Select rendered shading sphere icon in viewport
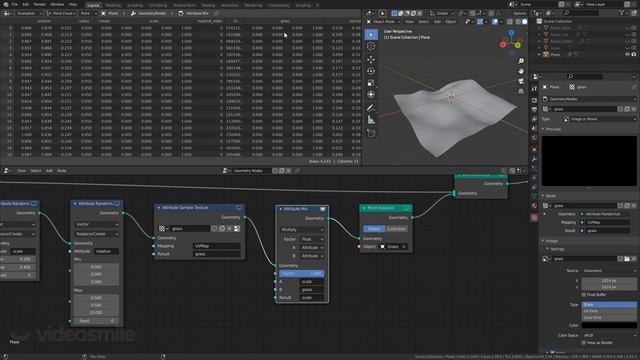640x360 pixels. 525,21
